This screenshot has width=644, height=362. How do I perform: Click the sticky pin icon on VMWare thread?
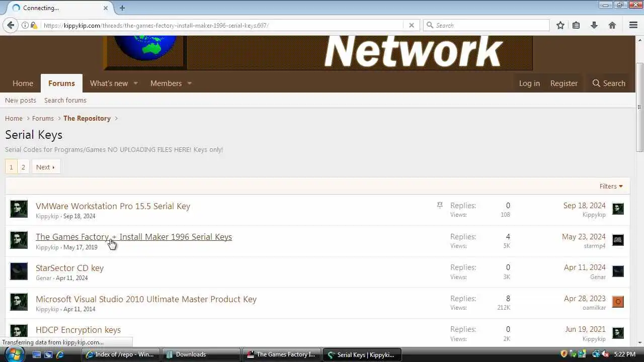tap(440, 205)
